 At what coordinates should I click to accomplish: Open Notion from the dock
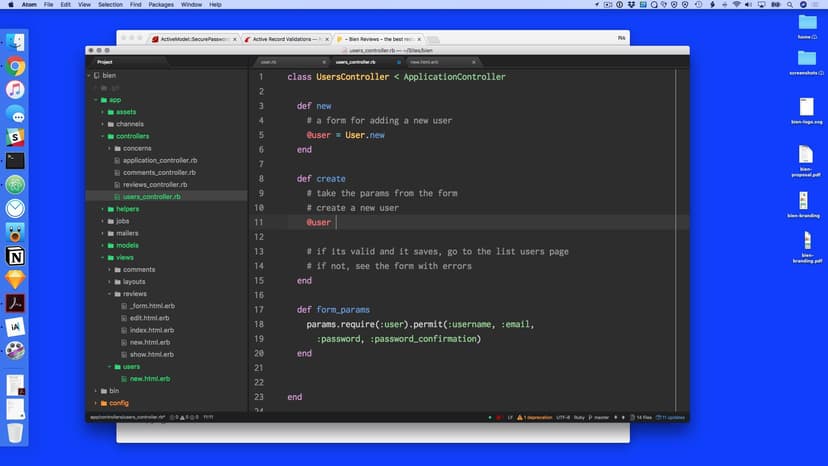16,257
